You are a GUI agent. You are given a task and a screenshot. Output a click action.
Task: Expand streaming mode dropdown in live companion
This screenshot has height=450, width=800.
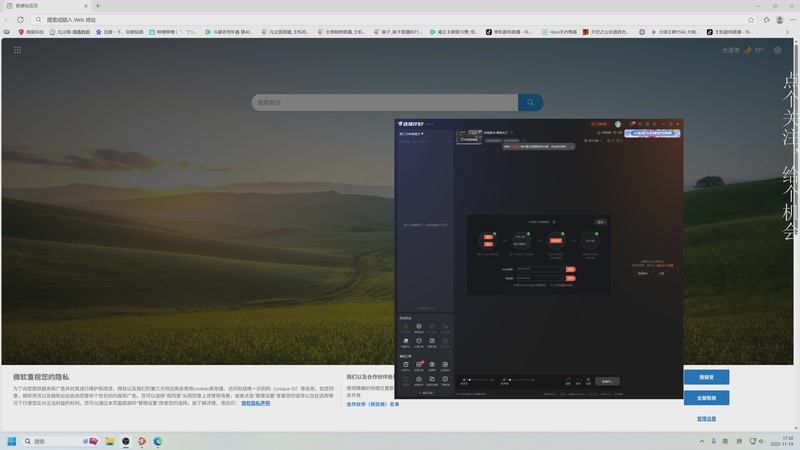click(x=411, y=134)
